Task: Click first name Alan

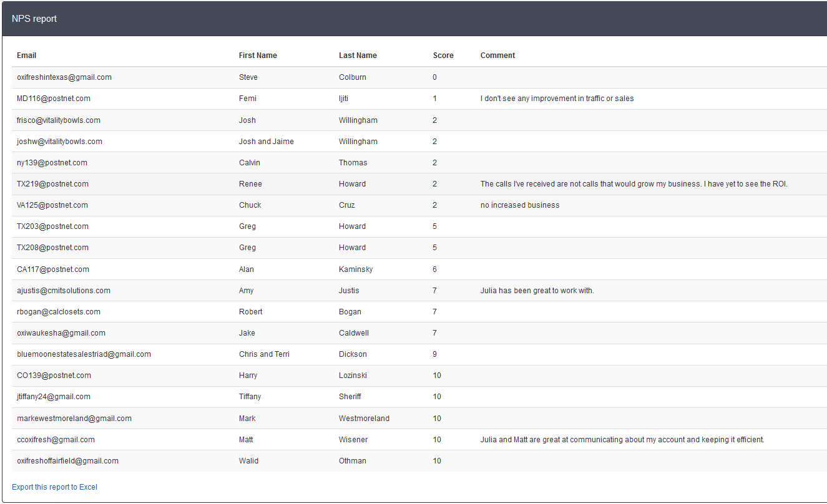Action: (x=247, y=269)
